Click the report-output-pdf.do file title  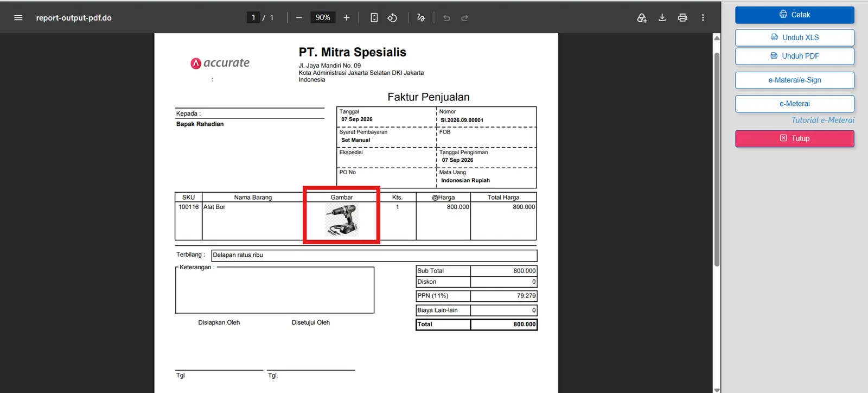(74, 18)
